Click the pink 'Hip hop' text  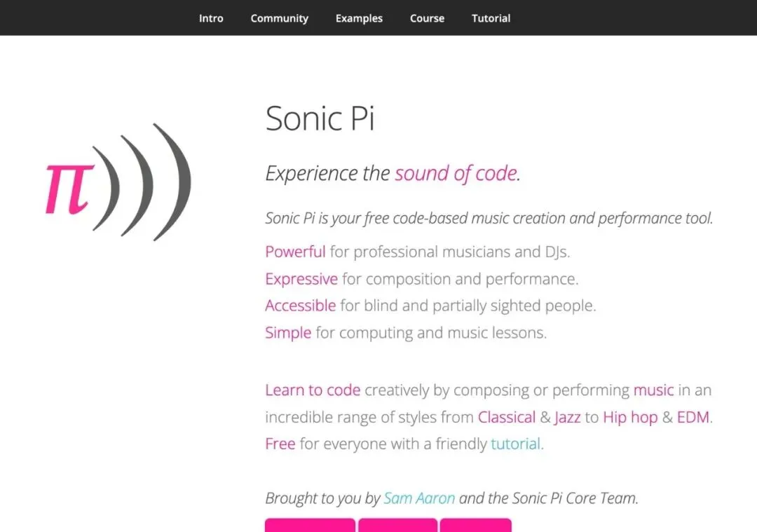[630, 418]
